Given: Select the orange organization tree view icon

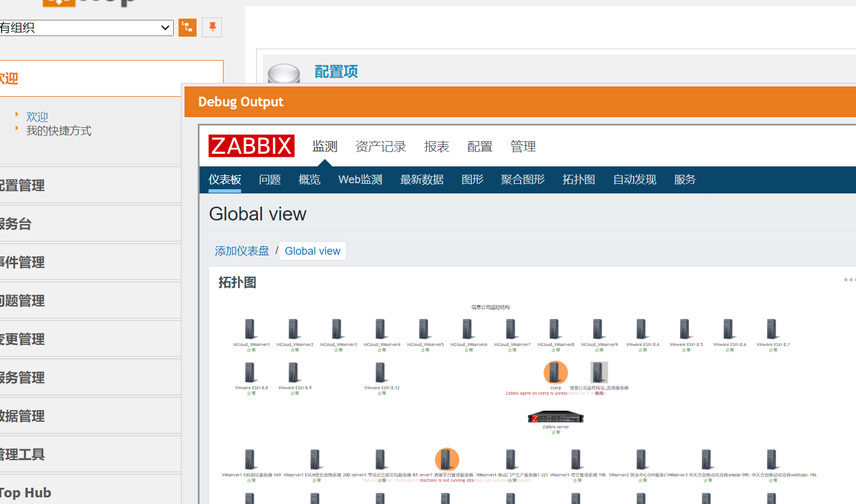Looking at the screenshot, I should (188, 27).
